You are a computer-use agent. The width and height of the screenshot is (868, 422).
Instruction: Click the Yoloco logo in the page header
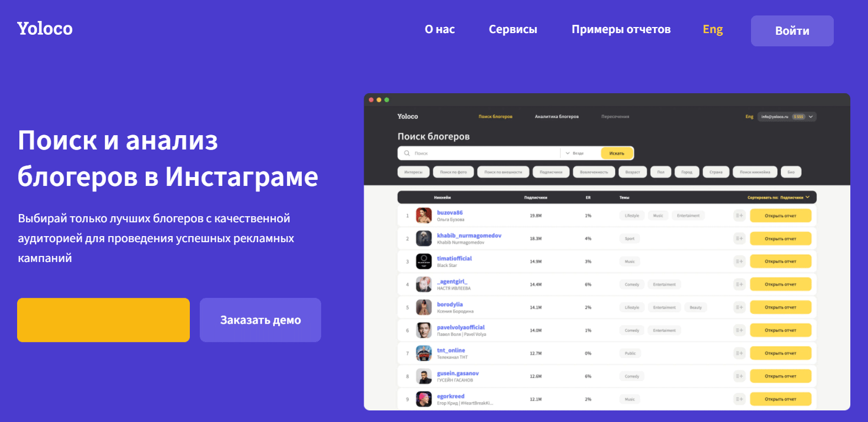[45, 29]
